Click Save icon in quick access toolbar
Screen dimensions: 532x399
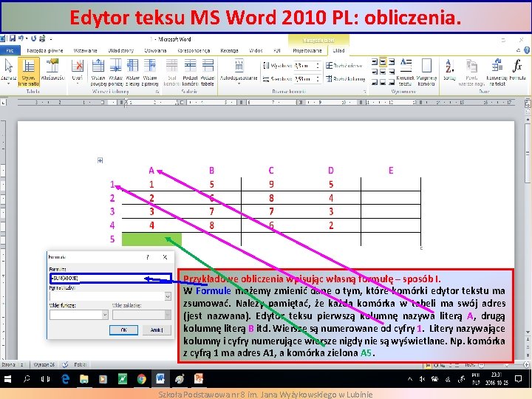(x=13, y=38)
